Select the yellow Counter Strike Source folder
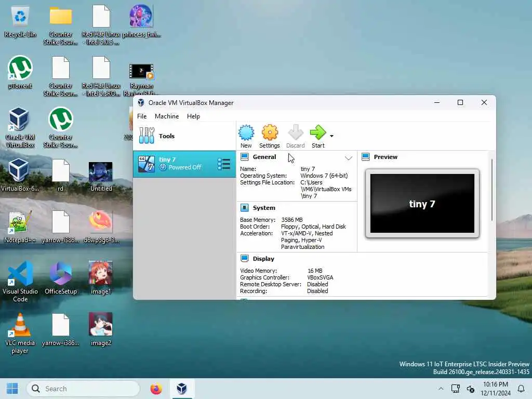Image resolution: width=532 pixels, height=399 pixels. point(61,26)
